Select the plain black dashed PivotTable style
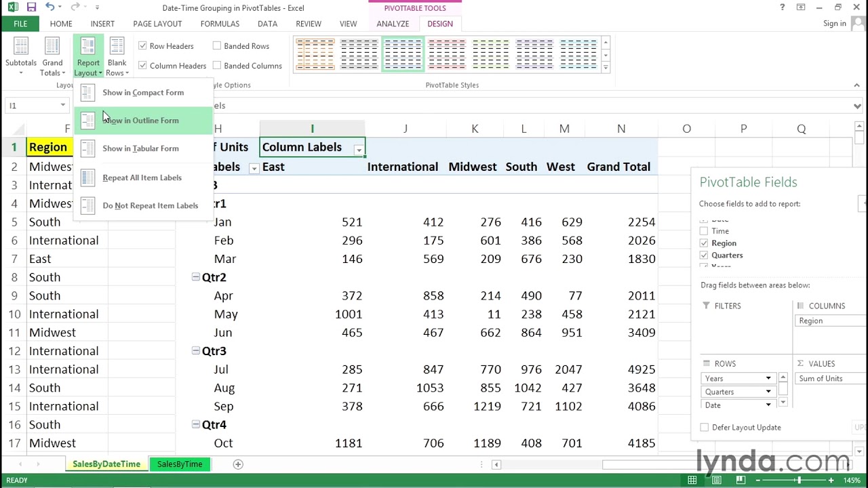This screenshot has width=868, height=488. 359,54
